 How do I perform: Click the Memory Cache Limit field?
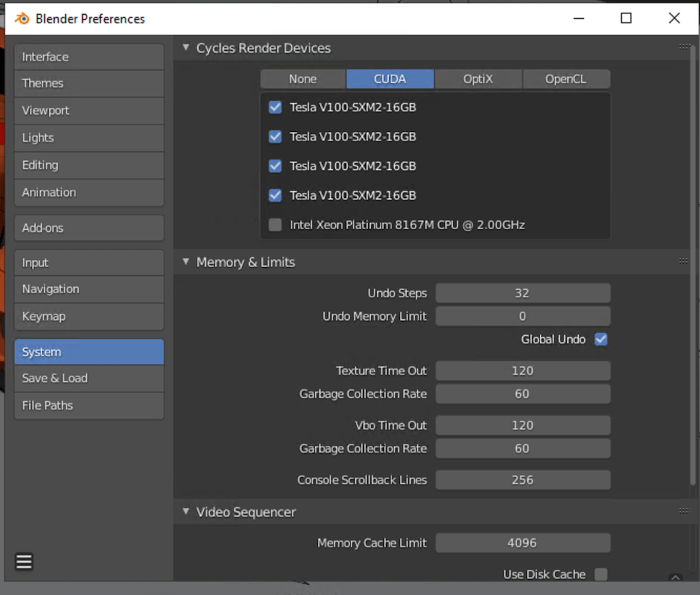523,542
